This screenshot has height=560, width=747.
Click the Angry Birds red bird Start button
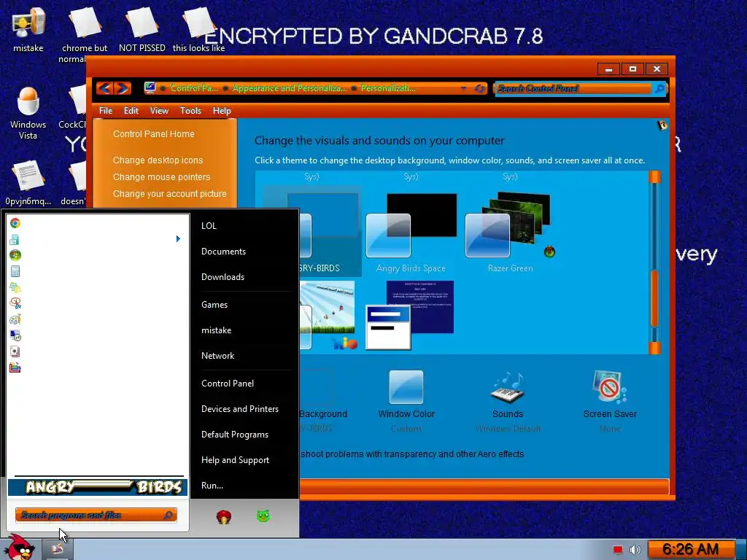pyautogui.click(x=20, y=548)
